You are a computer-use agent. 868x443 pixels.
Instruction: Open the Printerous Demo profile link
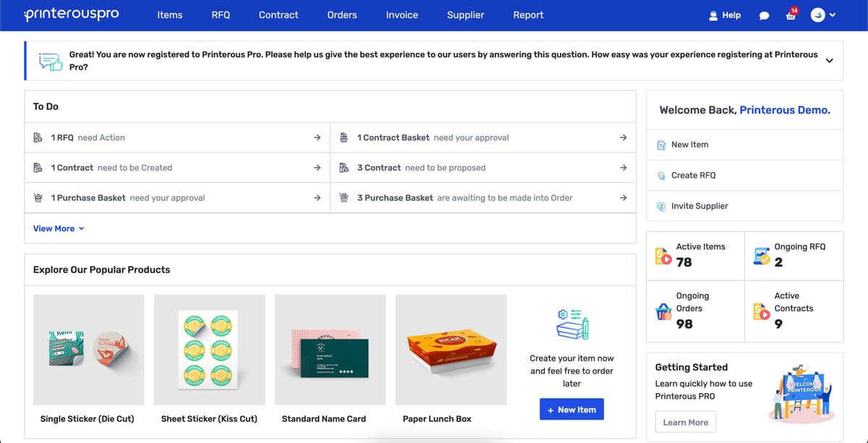(784, 111)
